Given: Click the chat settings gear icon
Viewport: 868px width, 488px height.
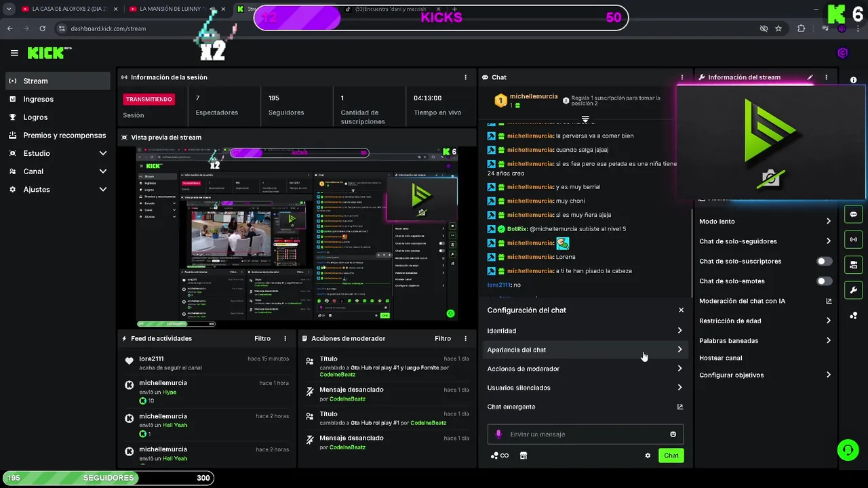Looking at the screenshot, I should (648, 455).
